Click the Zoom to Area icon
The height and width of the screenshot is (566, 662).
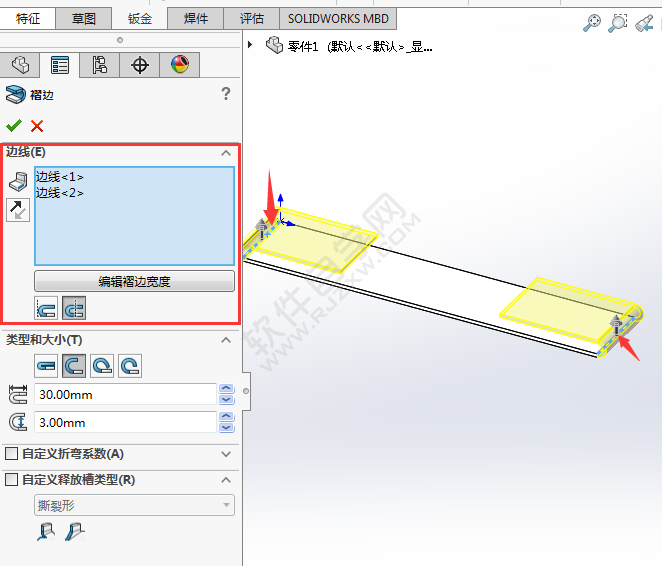[618, 23]
